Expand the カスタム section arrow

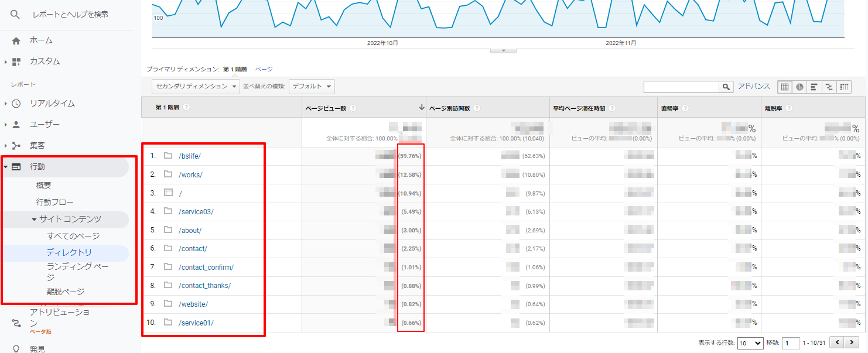[6, 61]
